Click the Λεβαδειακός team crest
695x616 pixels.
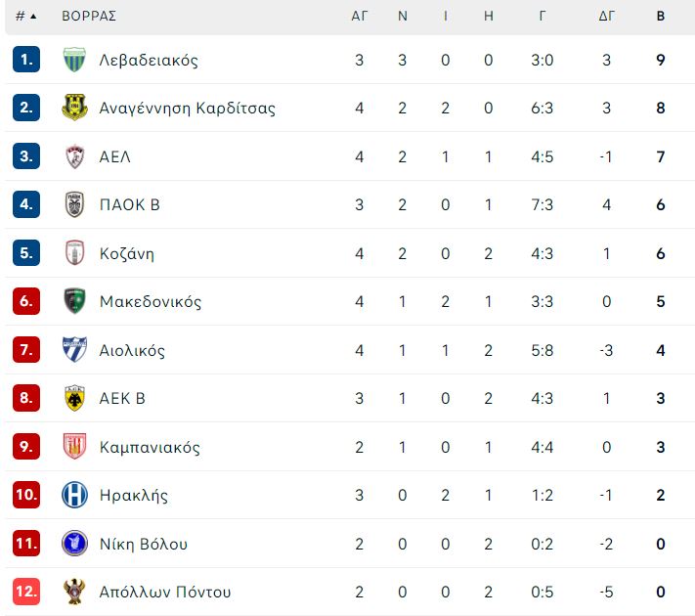74,60
